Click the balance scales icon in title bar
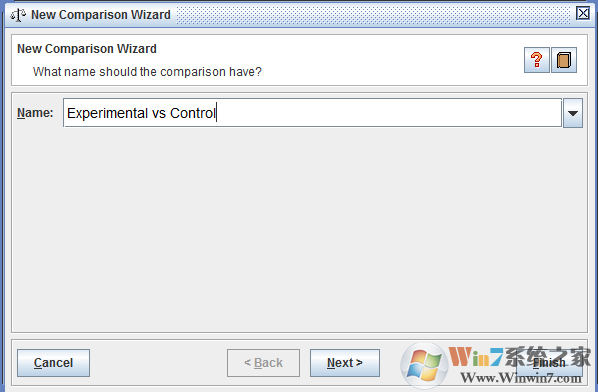This screenshot has height=392, width=598. pos(18,15)
